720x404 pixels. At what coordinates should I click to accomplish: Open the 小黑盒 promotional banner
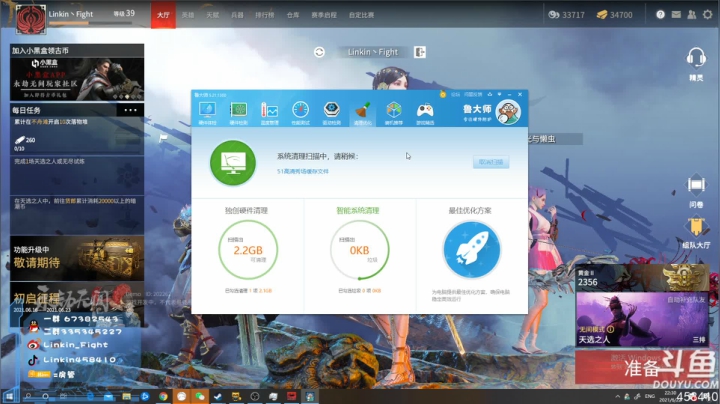pyautogui.click(x=77, y=78)
